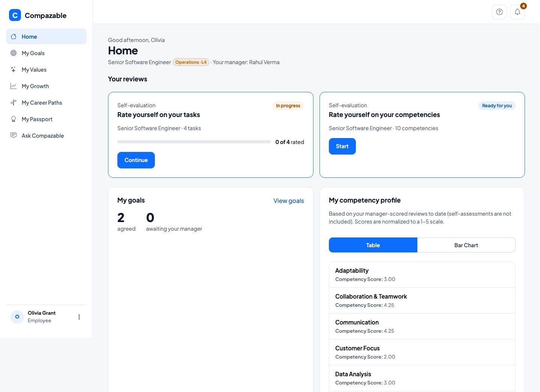Click Olivia Grant's avatar circle

(17, 317)
